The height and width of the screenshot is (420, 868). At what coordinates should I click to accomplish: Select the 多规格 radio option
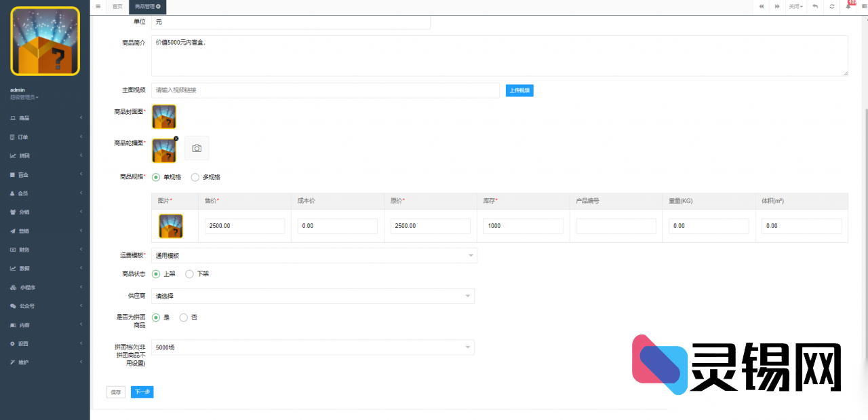[x=195, y=177]
